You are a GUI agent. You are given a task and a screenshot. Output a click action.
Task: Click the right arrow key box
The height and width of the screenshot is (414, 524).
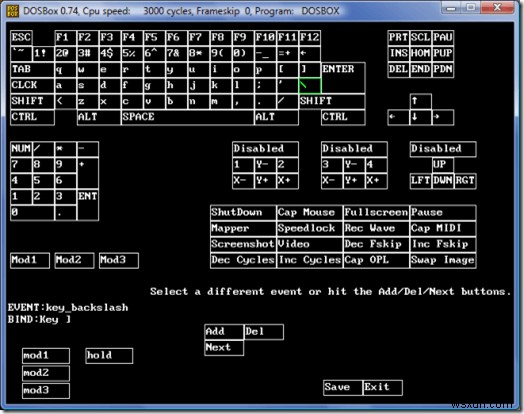pyautogui.click(x=443, y=117)
